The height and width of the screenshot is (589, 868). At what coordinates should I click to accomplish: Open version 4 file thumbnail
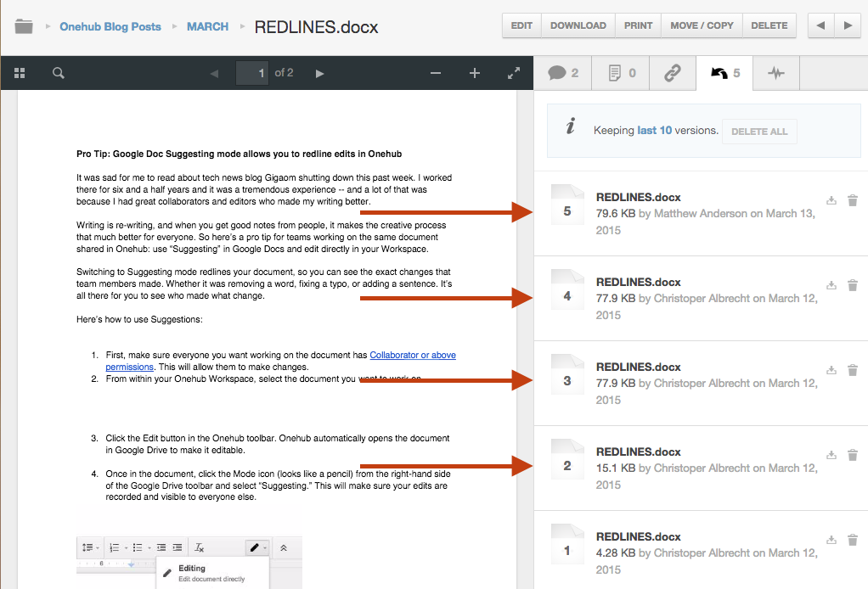[x=567, y=289]
